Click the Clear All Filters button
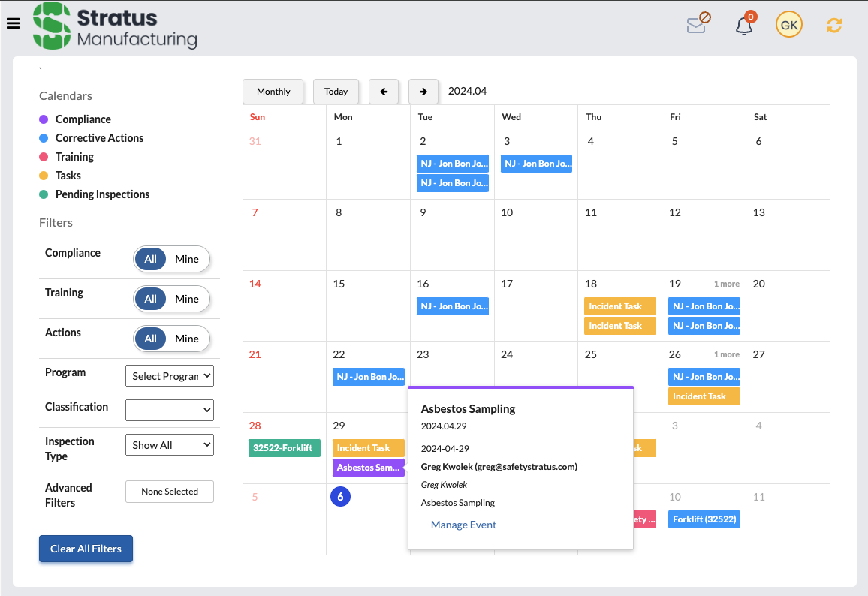This screenshot has height=596, width=868. point(86,549)
